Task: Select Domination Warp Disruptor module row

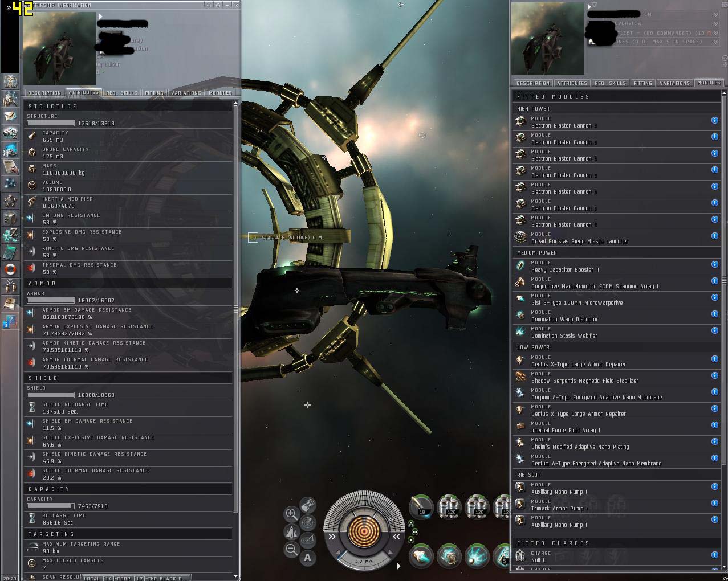Action: click(616, 316)
